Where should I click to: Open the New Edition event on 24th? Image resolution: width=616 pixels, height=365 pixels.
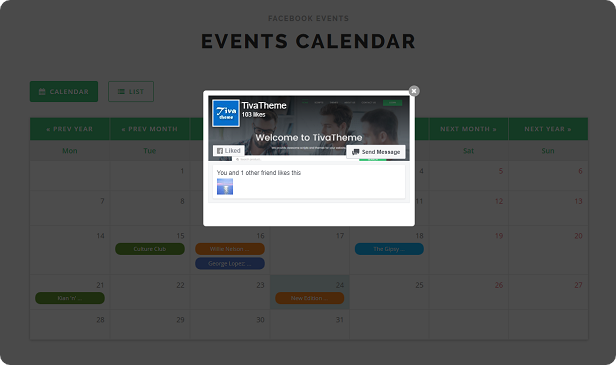point(310,298)
